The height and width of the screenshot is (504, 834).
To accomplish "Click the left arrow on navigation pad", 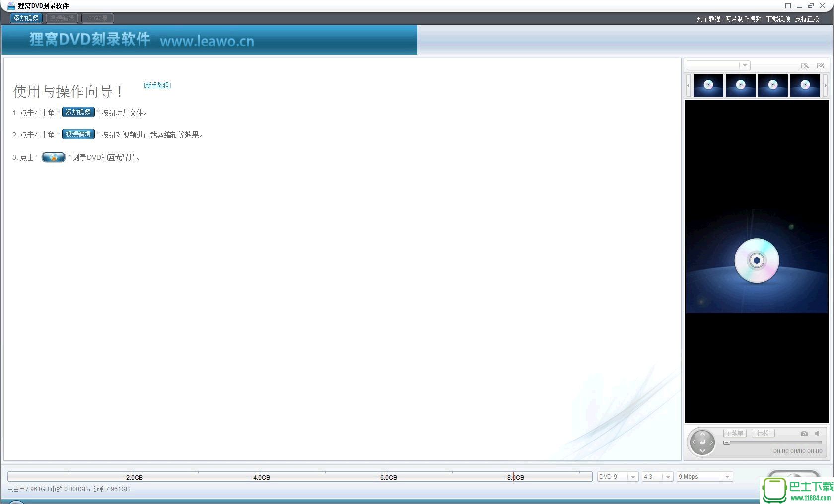I will point(694,442).
